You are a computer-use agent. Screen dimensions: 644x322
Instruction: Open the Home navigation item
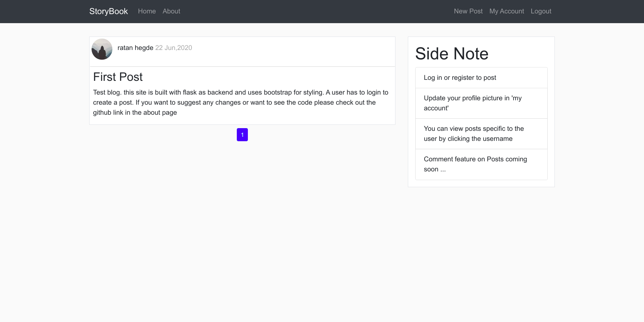147,11
